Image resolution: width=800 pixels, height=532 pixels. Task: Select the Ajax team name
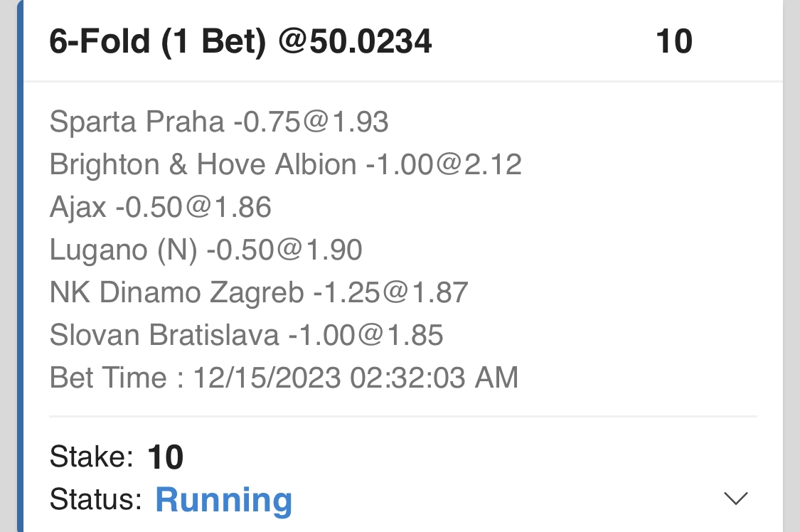click(x=78, y=207)
